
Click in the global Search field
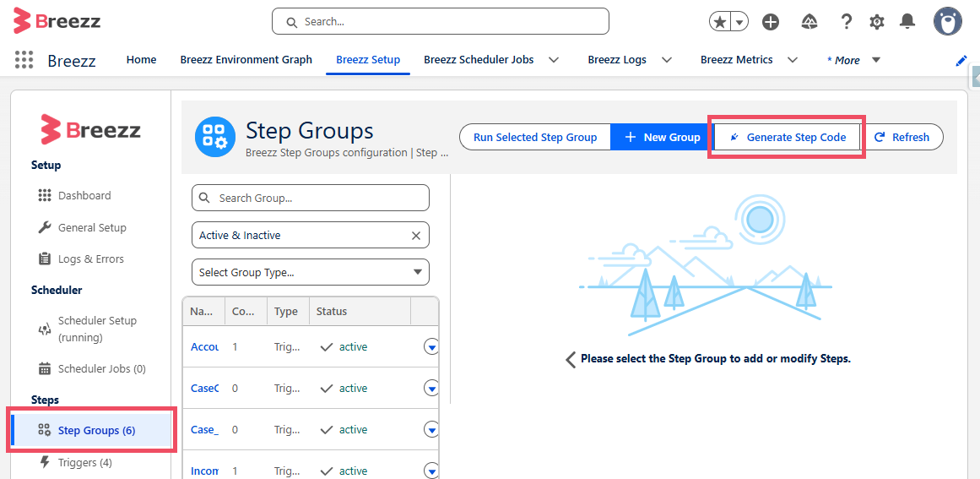[440, 21]
